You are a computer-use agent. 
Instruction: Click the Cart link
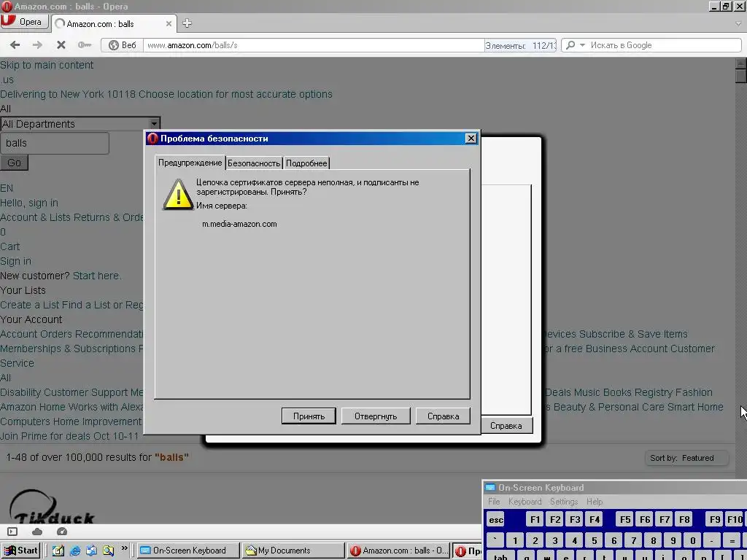click(x=10, y=246)
